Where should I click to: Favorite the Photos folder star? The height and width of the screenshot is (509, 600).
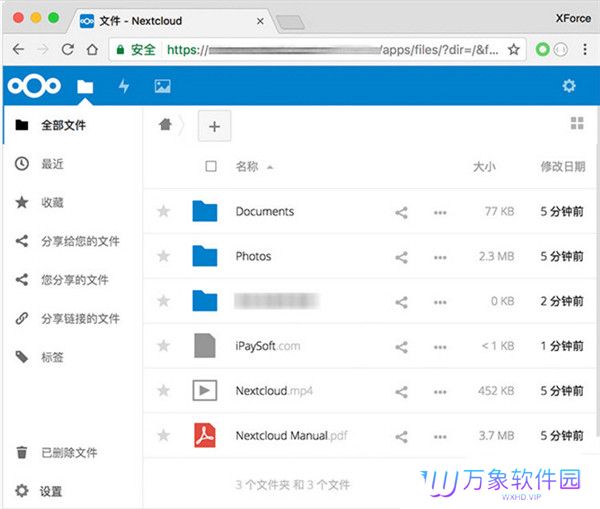pyautogui.click(x=164, y=256)
